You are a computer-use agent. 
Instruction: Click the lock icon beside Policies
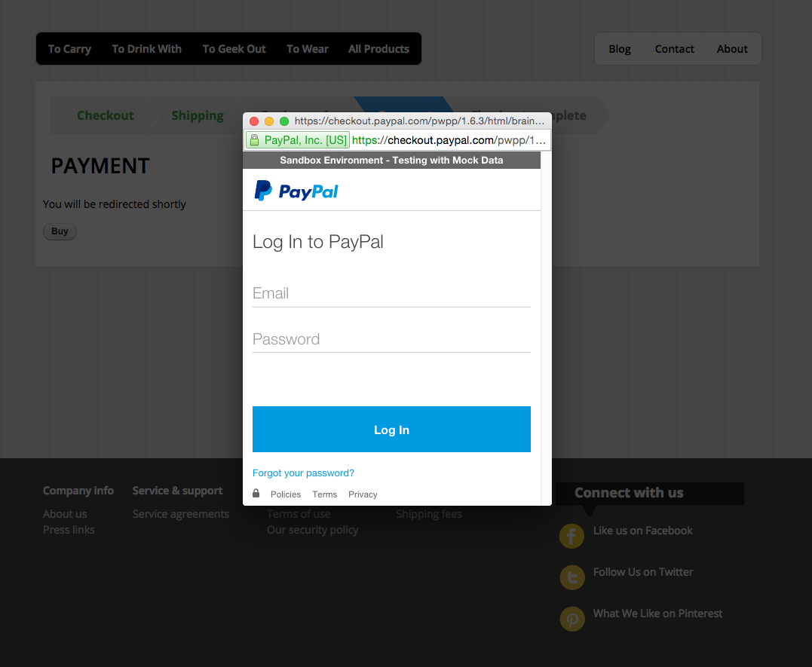pyautogui.click(x=256, y=493)
